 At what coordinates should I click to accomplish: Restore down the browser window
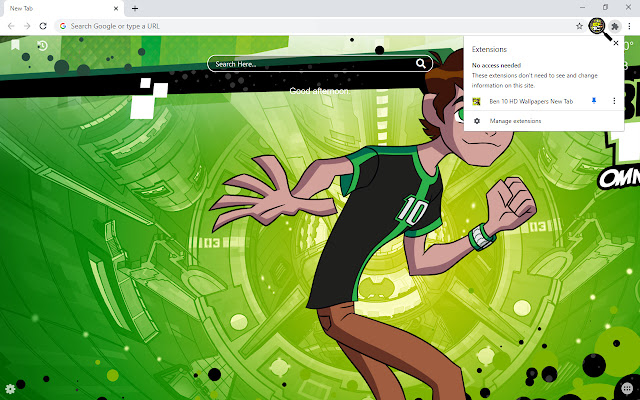point(605,7)
